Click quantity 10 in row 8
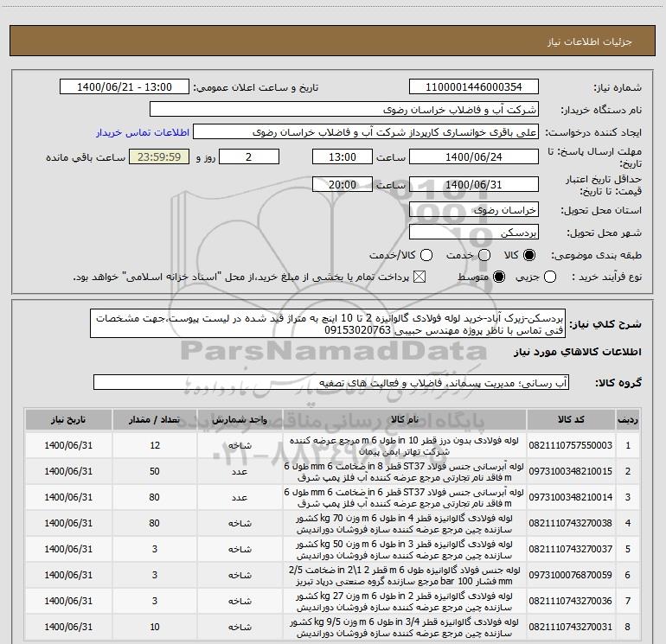 coord(155,627)
